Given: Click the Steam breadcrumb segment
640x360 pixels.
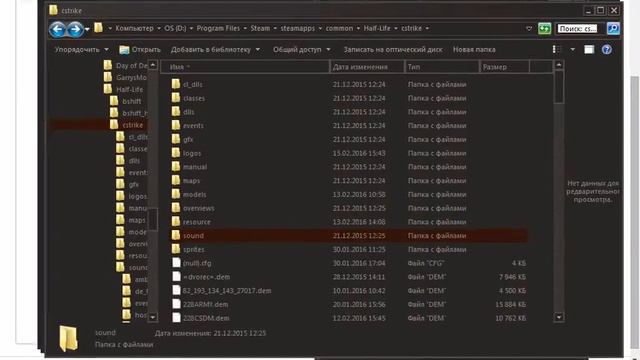Looking at the screenshot, I should click(260, 28).
